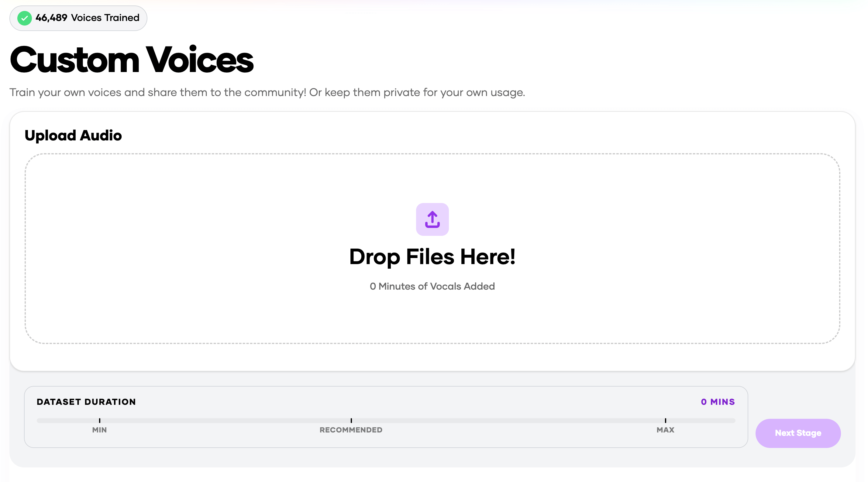Screen dimensions: 868x482
Task: Click the 0 Minutes of Vocals Added text
Action: (432, 286)
